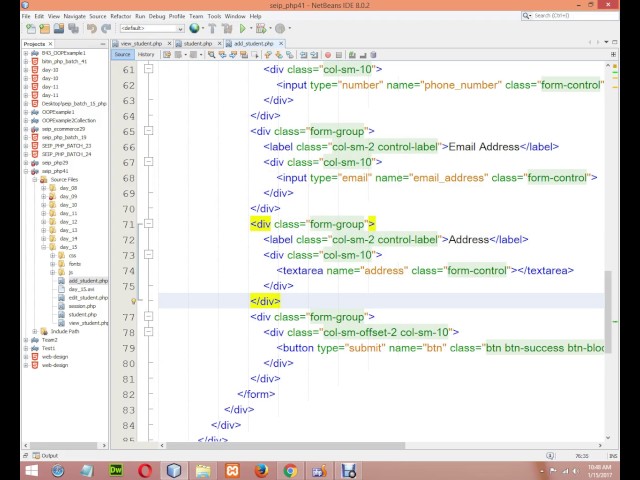Click the Save All toolbar icon
The width and height of the screenshot is (640, 480).
point(73,29)
